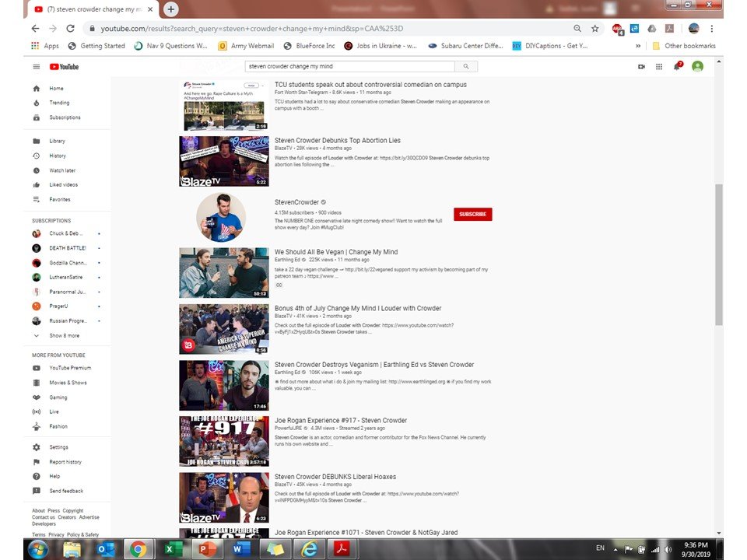Screen dimensions: 747x560
Task: Open the Privacy footer link
Action: pos(56,535)
